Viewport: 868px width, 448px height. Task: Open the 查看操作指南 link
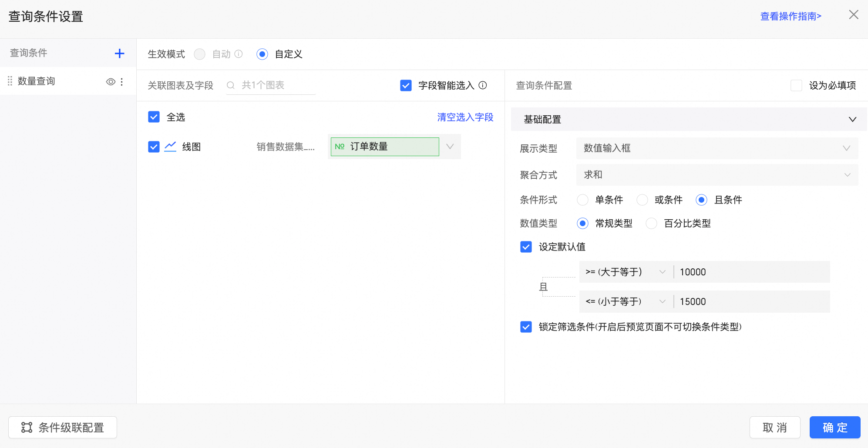791,17
